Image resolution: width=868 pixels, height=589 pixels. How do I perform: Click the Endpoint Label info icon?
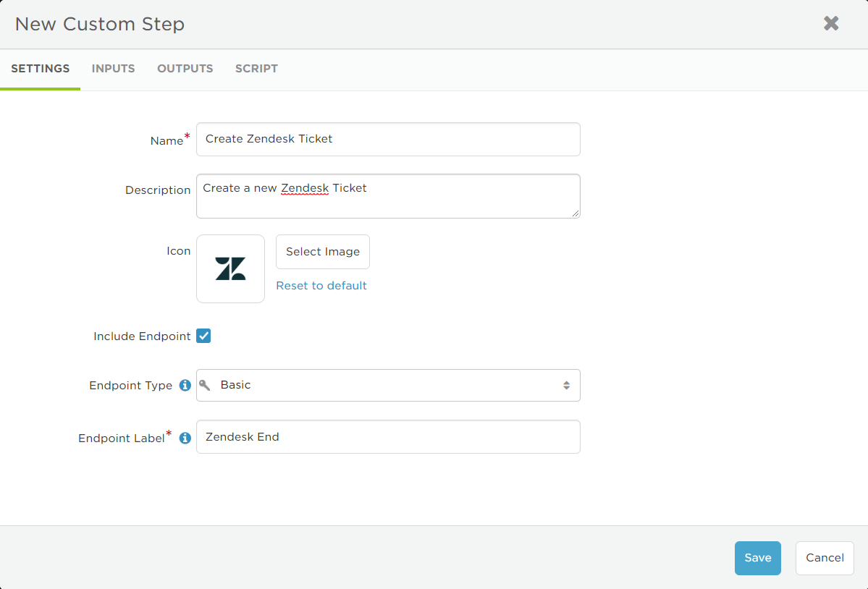coord(185,438)
